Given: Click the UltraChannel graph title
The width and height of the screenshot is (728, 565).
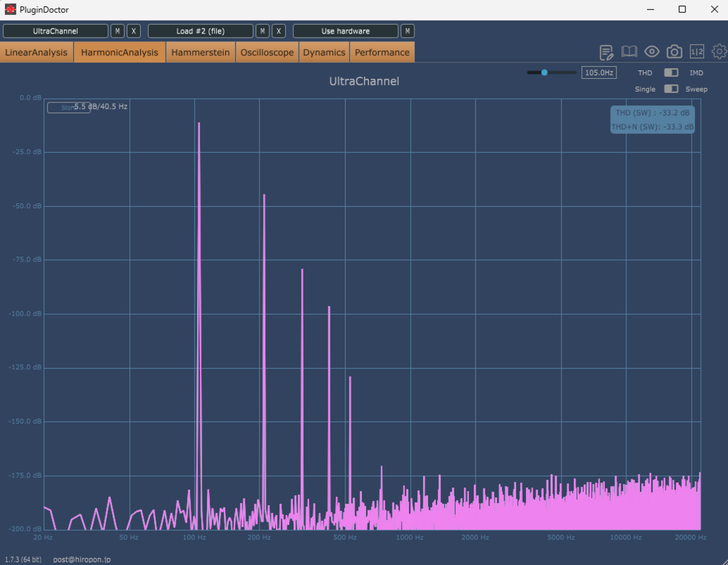Looking at the screenshot, I should 364,81.
